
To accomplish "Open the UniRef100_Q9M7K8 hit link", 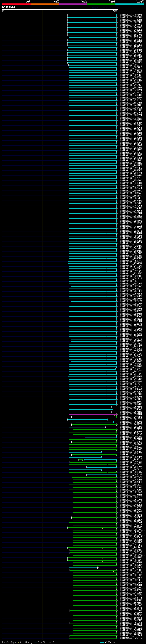I will tap(131, 40).
